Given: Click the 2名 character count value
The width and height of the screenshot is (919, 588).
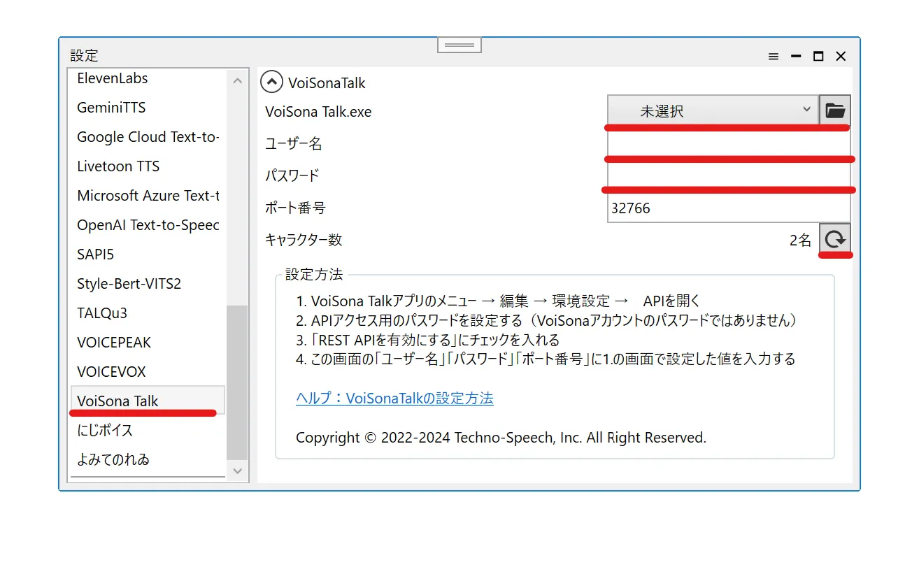Looking at the screenshot, I should (x=800, y=241).
